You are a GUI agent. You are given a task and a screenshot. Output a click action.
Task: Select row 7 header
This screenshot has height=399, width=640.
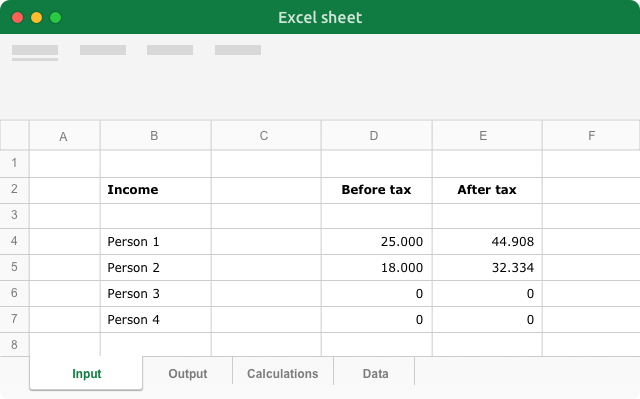tap(14, 319)
